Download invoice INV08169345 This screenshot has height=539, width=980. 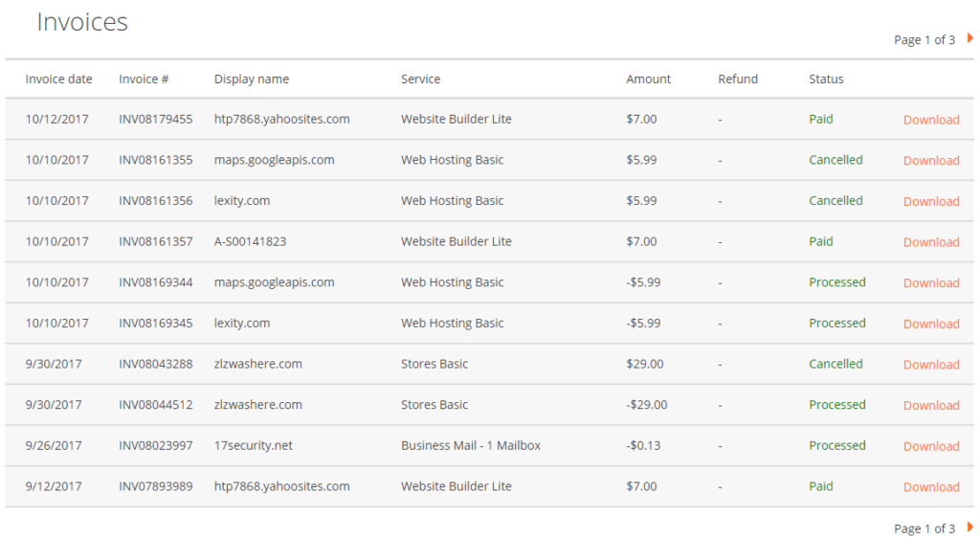pos(930,324)
